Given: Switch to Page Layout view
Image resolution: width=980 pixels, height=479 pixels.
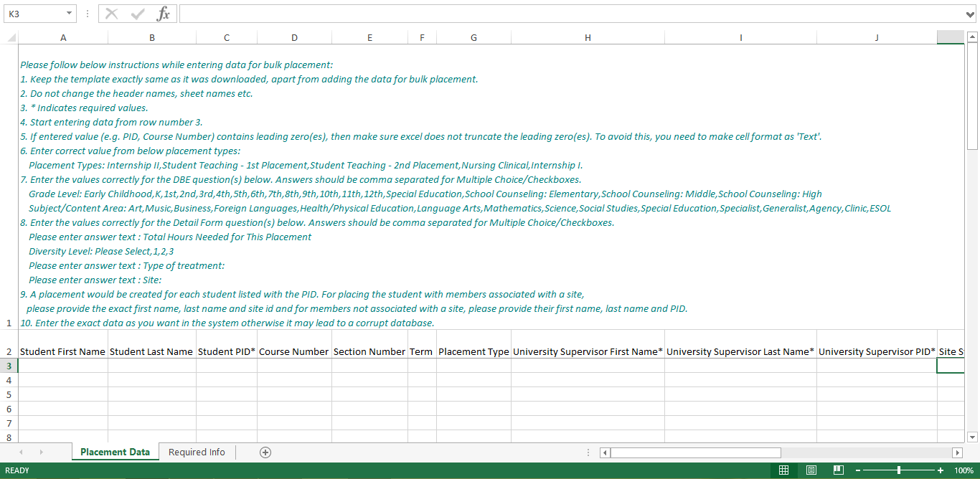Looking at the screenshot, I should coord(811,470).
